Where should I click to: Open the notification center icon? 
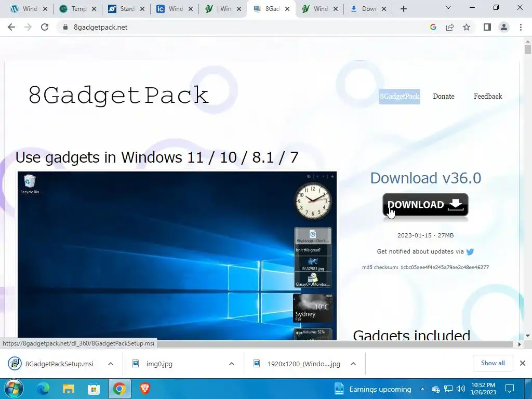click(510, 389)
